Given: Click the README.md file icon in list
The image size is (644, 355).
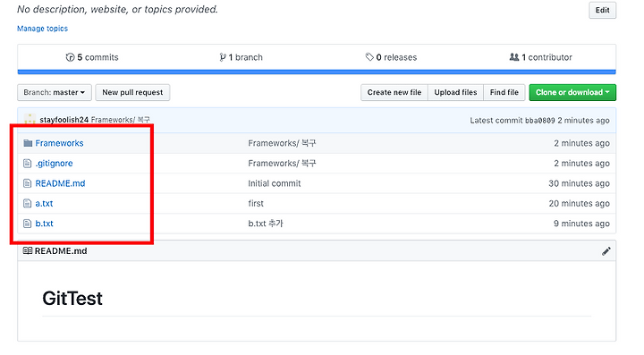Looking at the screenshot, I should pos(27,183).
